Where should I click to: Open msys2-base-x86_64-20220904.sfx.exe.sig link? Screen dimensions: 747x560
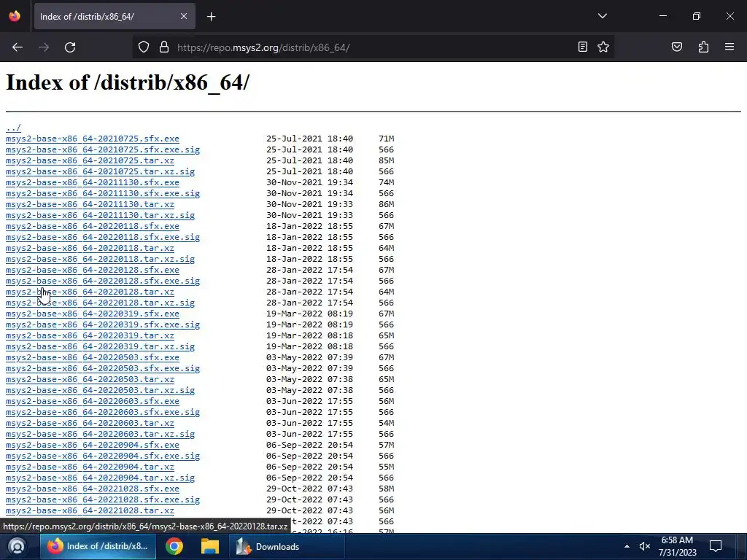tap(103, 456)
